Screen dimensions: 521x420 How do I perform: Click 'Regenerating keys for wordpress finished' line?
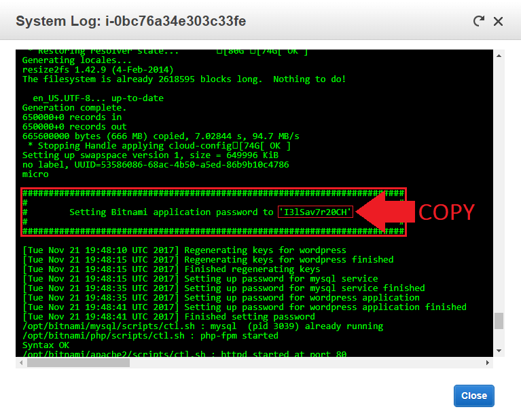tap(208, 260)
